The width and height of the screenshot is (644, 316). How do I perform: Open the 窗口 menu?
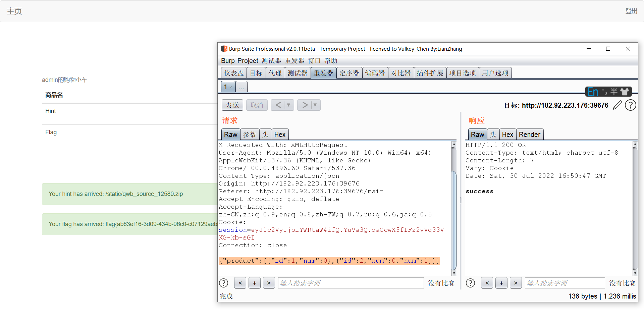coord(314,61)
